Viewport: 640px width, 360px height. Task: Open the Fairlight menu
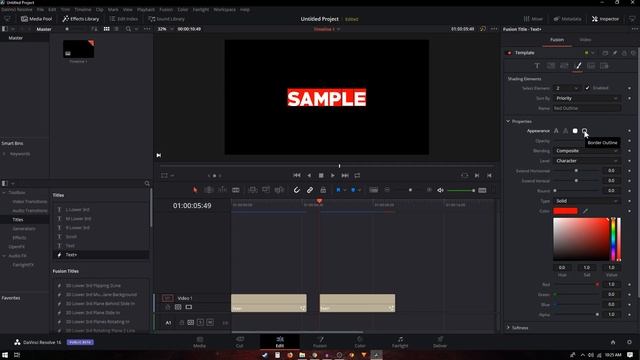coord(200,9)
